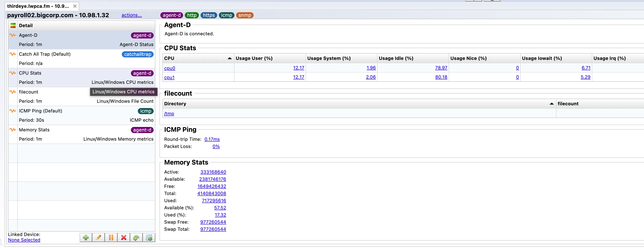Sort by Usage Irq (%) column header

pyautogui.click(x=617, y=58)
